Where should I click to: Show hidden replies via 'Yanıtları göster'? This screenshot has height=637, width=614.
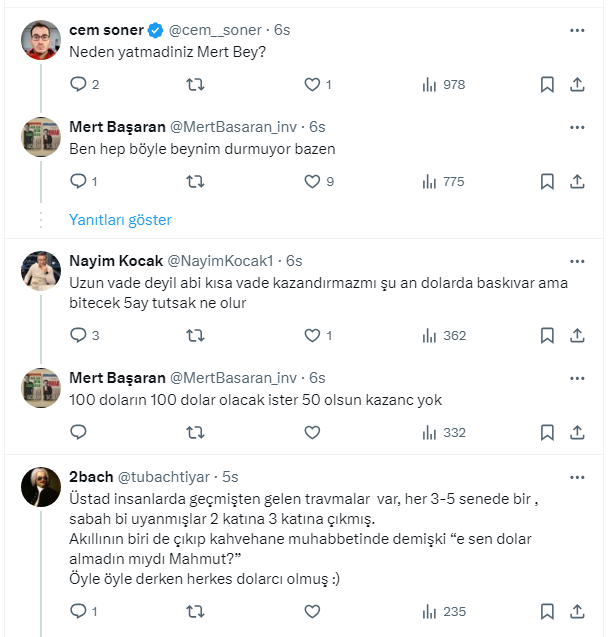pyautogui.click(x=120, y=220)
